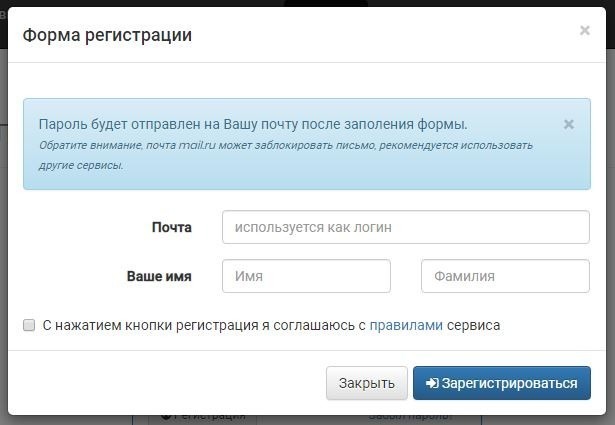615x425 pixels.
Task: Click the checkbox label text about registration agreement
Action: (x=271, y=325)
